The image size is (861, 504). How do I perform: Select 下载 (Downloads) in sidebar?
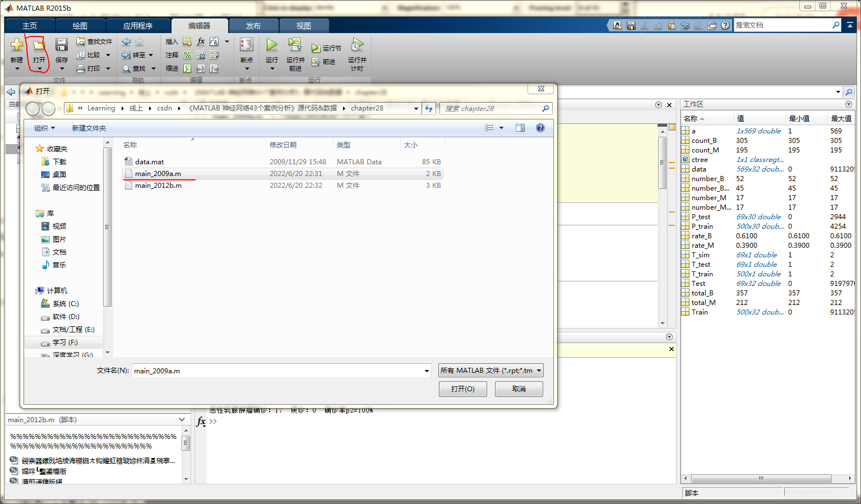point(54,161)
